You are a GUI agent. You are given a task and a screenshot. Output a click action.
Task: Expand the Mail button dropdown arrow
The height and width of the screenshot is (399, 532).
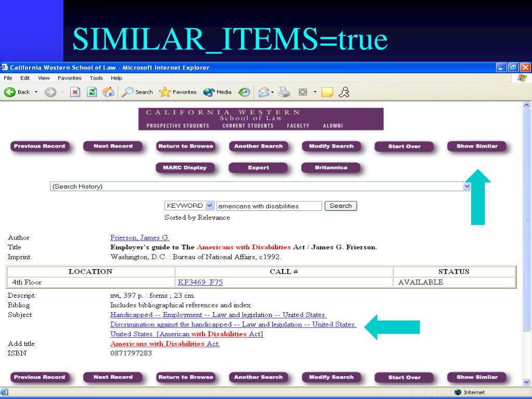(x=272, y=92)
